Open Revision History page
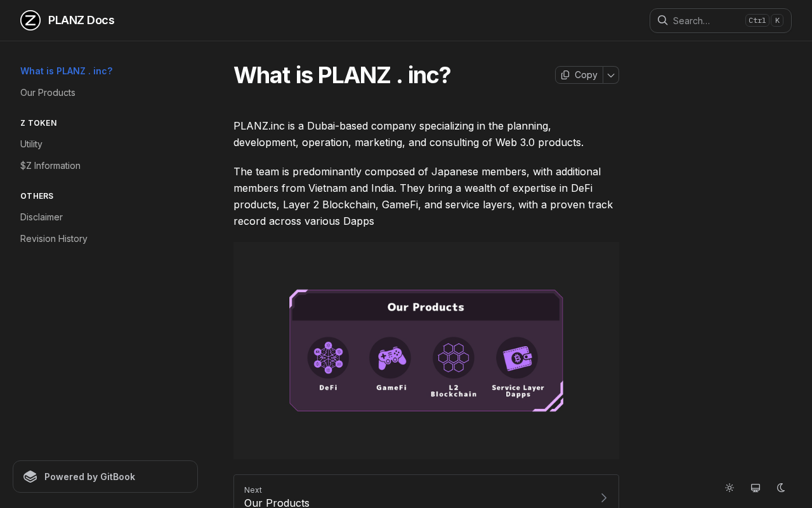 (54, 239)
